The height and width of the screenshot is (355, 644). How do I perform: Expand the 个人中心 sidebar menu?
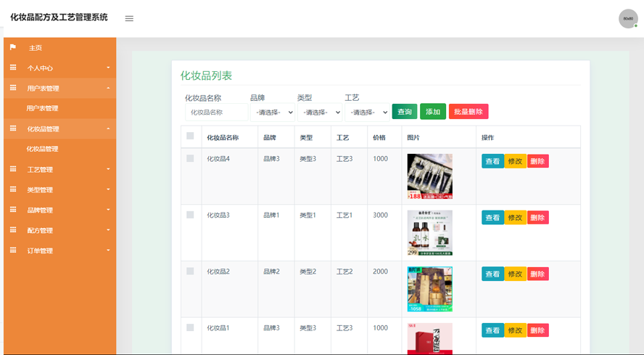click(x=60, y=68)
